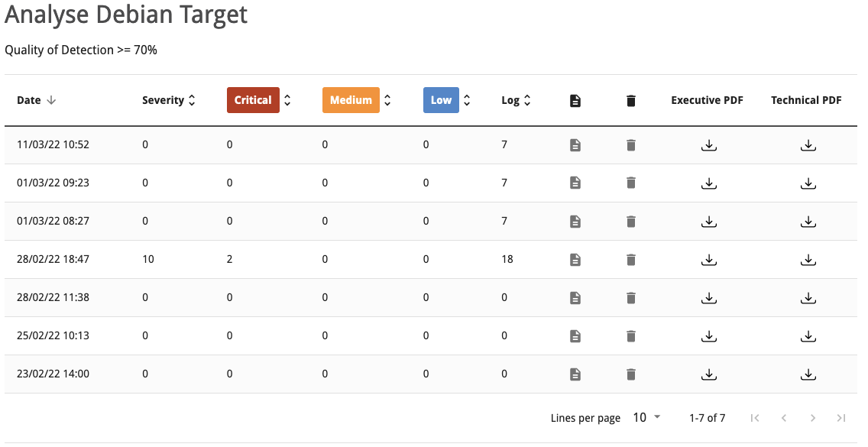Toggle sort arrows beside Medium badge
Image resolution: width=868 pixels, height=447 pixels.
coord(387,100)
